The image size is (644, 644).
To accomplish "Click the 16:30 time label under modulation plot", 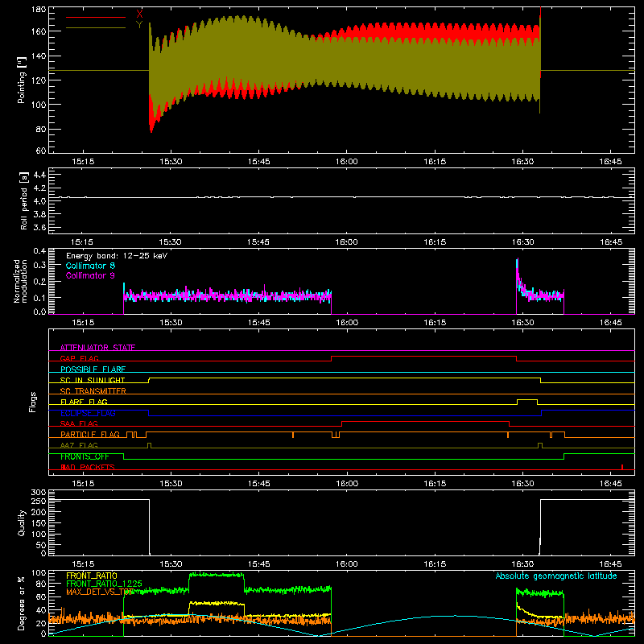I will pyautogui.click(x=522, y=323).
